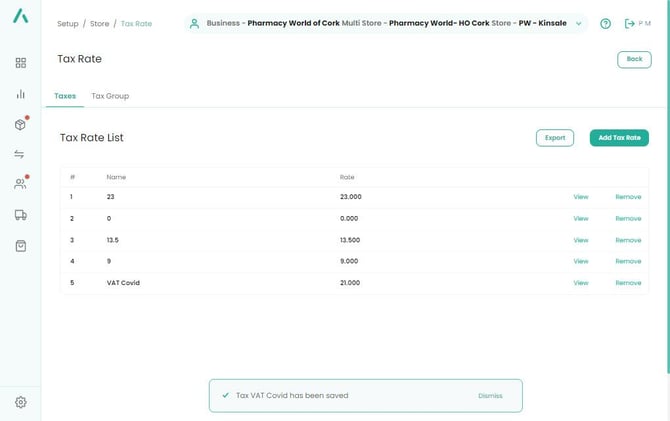Select the Taxes tab

tap(65, 96)
